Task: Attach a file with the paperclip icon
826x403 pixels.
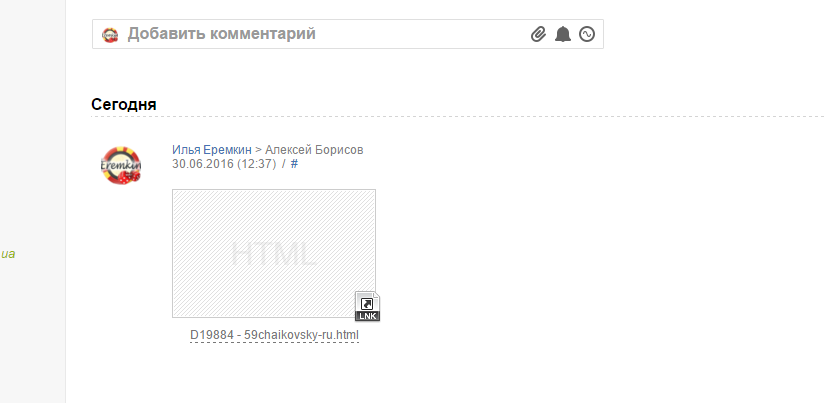Action: point(538,34)
